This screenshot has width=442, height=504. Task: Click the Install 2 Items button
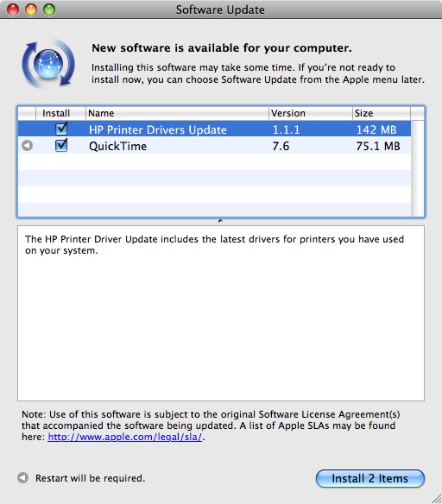pyautogui.click(x=370, y=478)
